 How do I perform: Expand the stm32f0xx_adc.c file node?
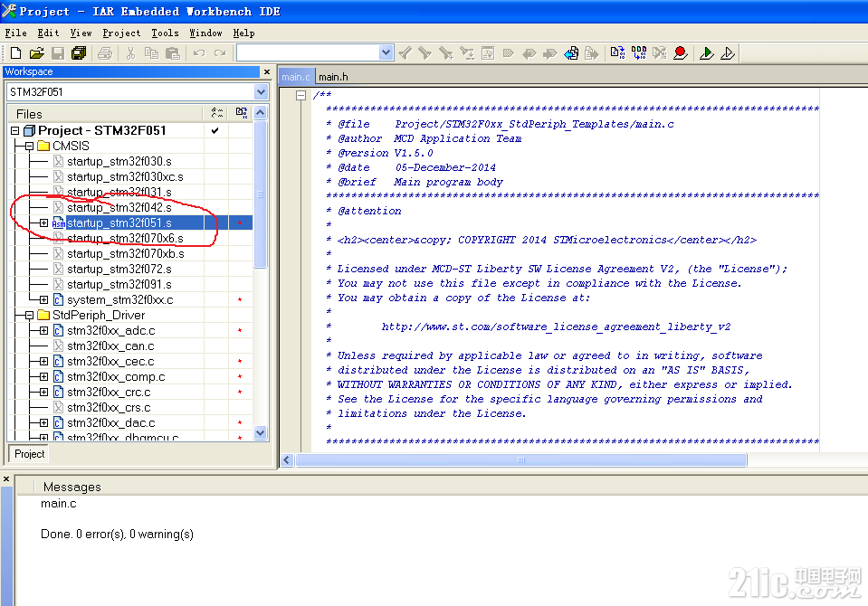[43, 331]
